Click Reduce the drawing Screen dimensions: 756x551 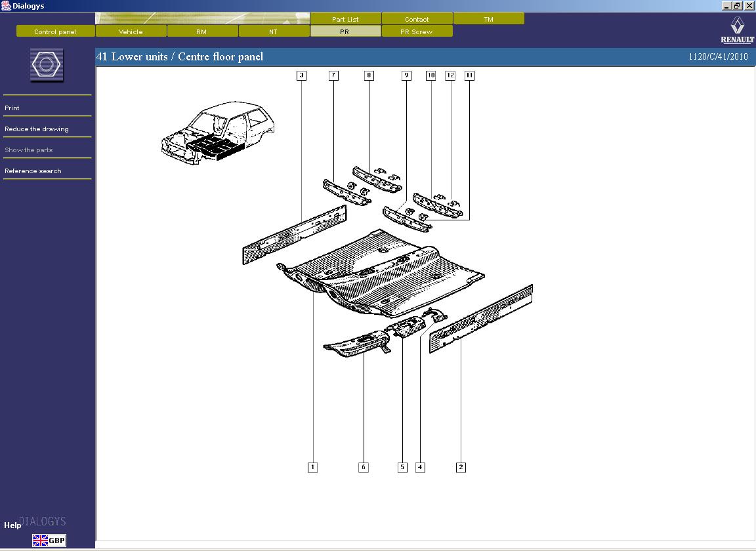click(x=37, y=129)
